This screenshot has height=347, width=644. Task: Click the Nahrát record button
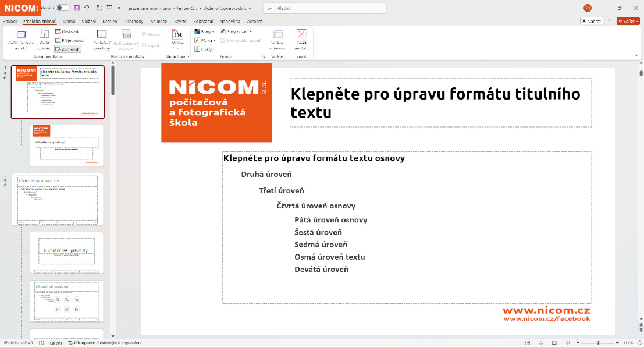(x=591, y=21)
